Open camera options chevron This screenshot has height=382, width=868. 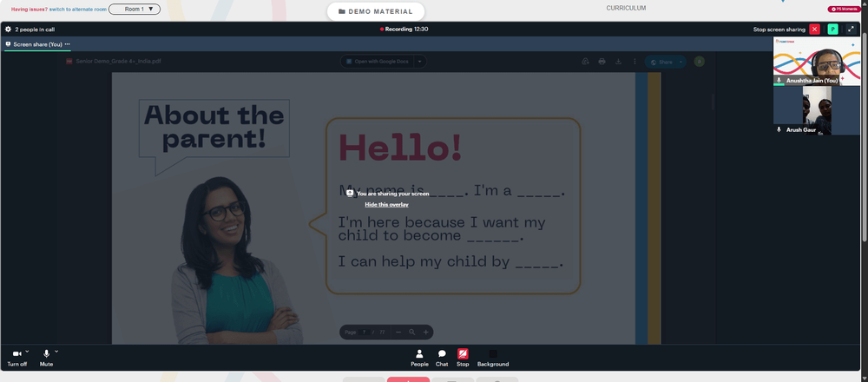click(27, 351)
